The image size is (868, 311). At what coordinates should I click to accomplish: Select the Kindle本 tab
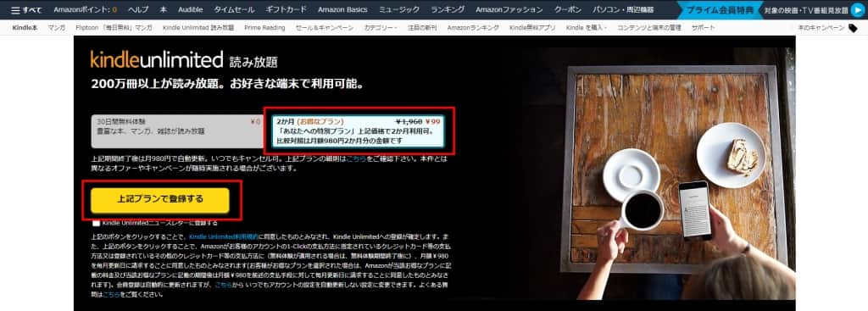click(25, 28)
